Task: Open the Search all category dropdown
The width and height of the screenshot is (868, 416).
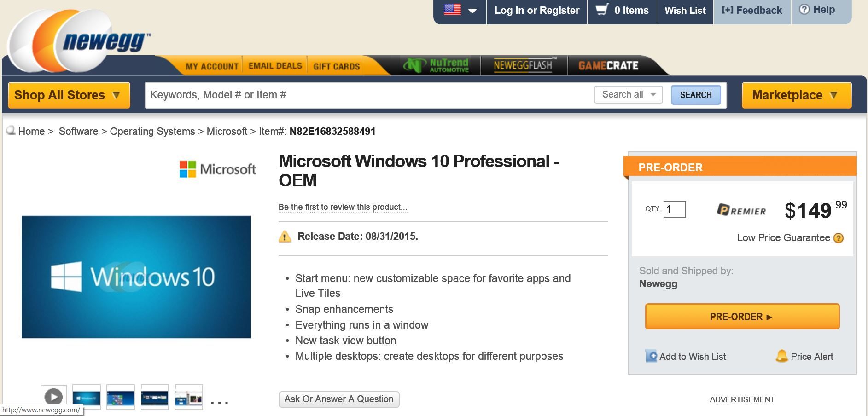Action: [x=629, y=94]
